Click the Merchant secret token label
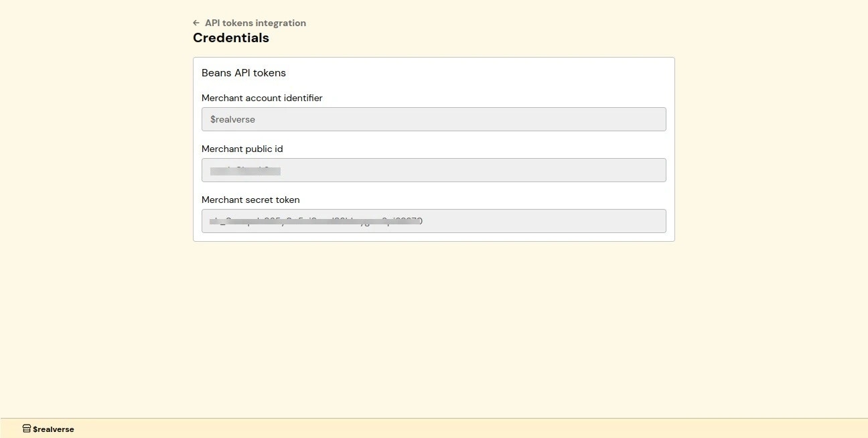The image size is (868, 438). [250, 200]
